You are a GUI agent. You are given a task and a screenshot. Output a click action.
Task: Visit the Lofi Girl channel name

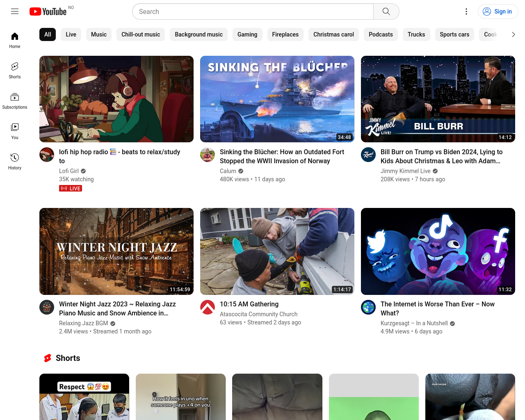point(69,171)
